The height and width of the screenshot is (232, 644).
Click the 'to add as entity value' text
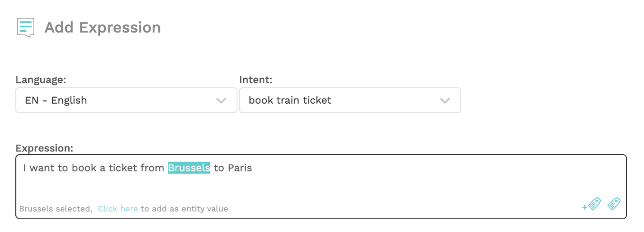(x=184, y=209)
